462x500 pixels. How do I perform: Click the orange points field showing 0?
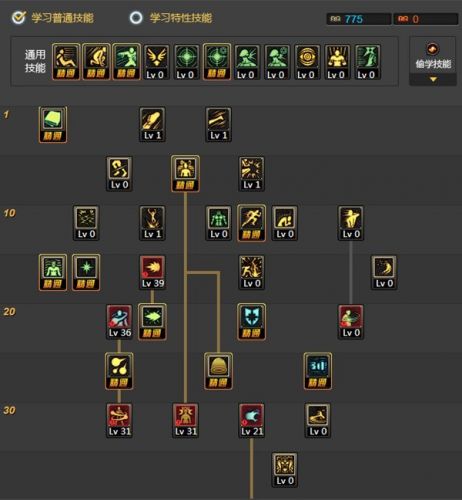click(426, 19)
